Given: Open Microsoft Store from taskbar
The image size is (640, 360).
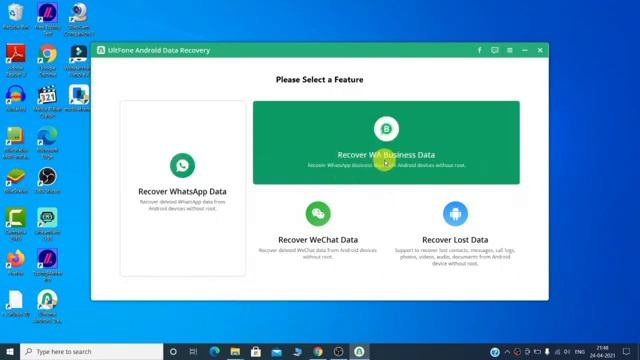Looking at the screenshot, I should pyautogui.click(x=256, y=351).
